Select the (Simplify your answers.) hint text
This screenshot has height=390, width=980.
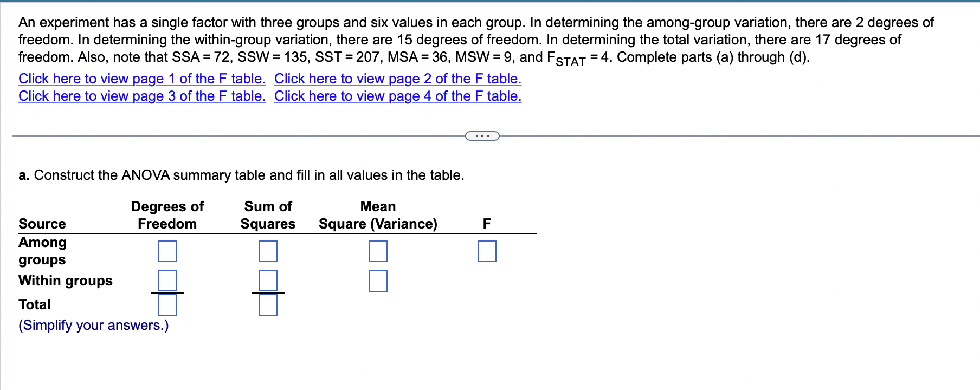(x=93, y=325)
